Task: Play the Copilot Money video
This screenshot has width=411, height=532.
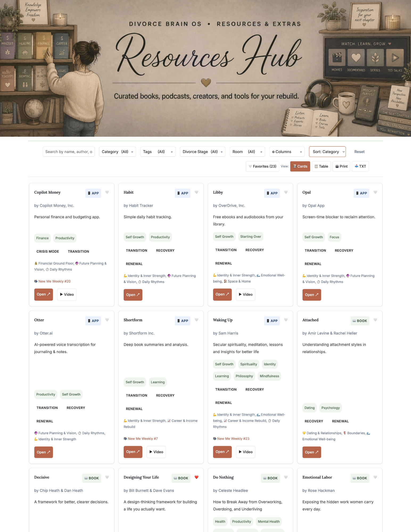Action: tap(67, 294)
